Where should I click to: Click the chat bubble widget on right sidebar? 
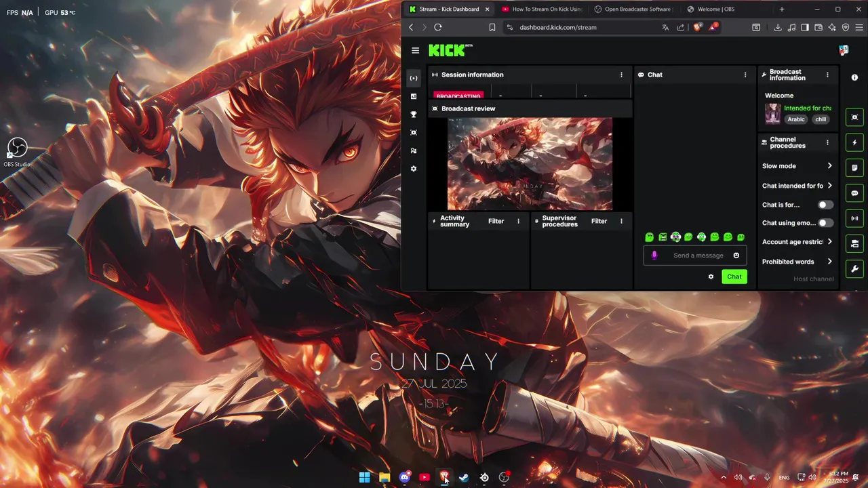point(854,193)
